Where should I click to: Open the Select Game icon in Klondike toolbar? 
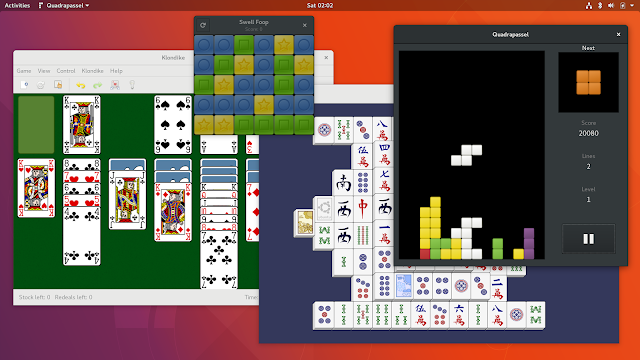58,85
